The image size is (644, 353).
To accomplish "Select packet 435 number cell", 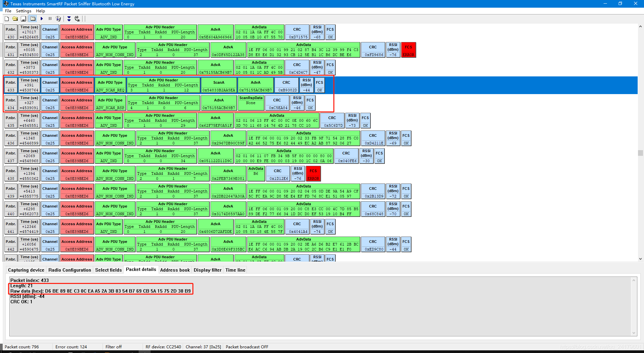I will pyautogui.click(x=11, y=121).
